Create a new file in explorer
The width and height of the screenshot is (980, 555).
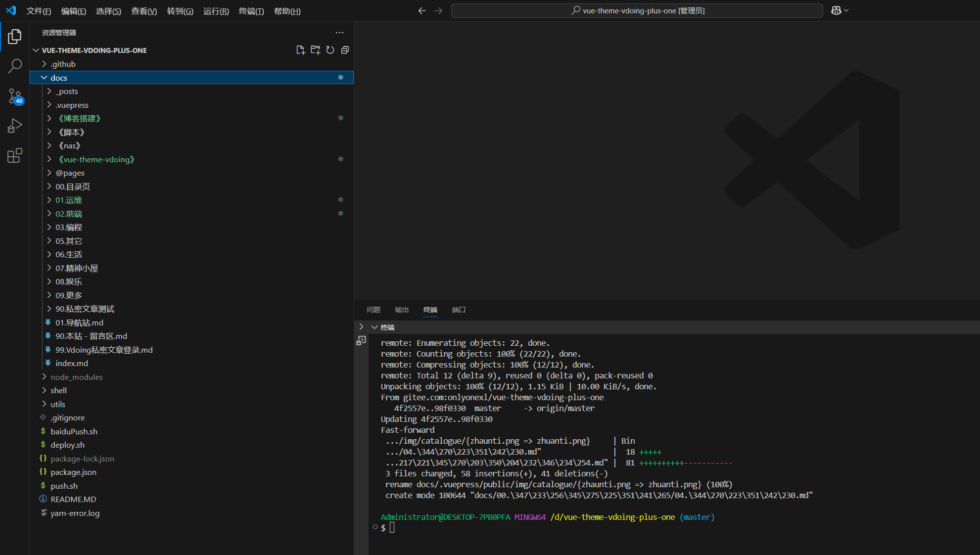coord(300,50)
